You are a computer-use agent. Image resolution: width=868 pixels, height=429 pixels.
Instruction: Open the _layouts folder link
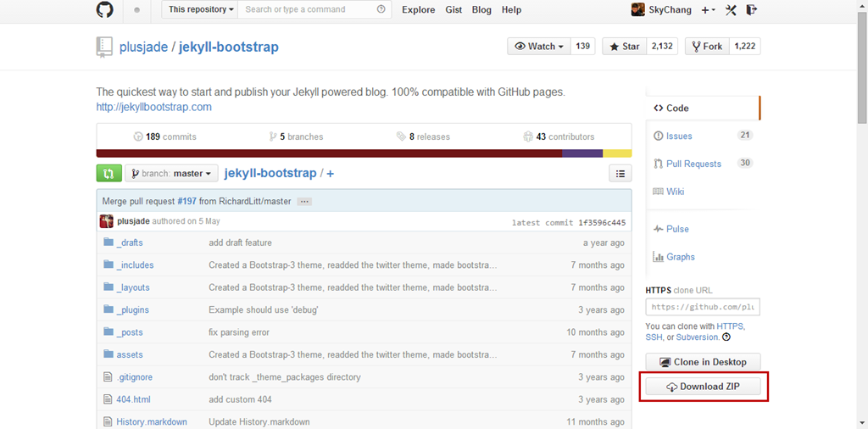click(133, 288)
